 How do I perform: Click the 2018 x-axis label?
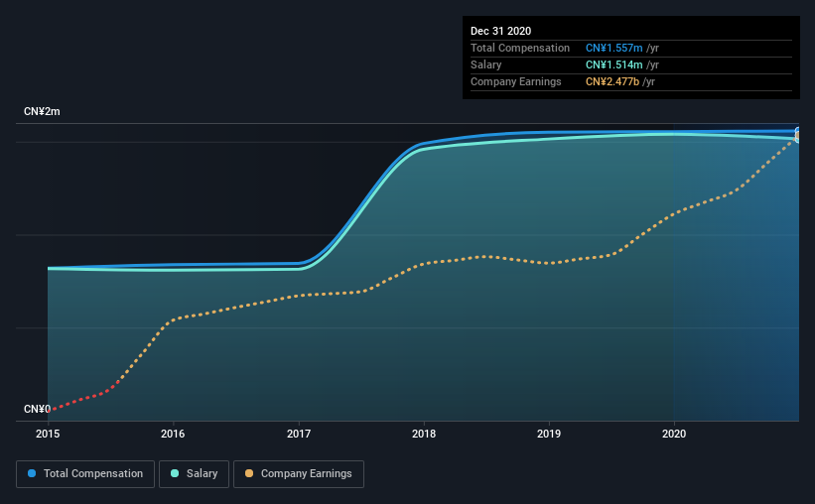click(x=424, y=434)
